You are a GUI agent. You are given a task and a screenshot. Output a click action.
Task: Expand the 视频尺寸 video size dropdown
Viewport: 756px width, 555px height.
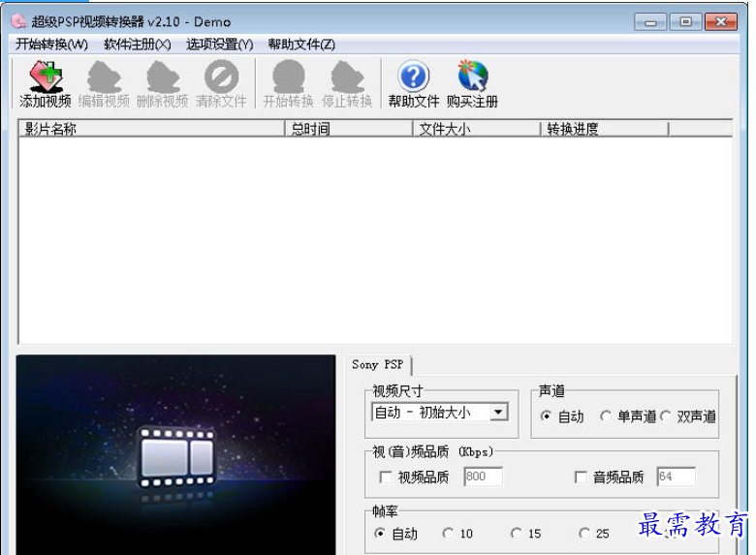point(499,412)
